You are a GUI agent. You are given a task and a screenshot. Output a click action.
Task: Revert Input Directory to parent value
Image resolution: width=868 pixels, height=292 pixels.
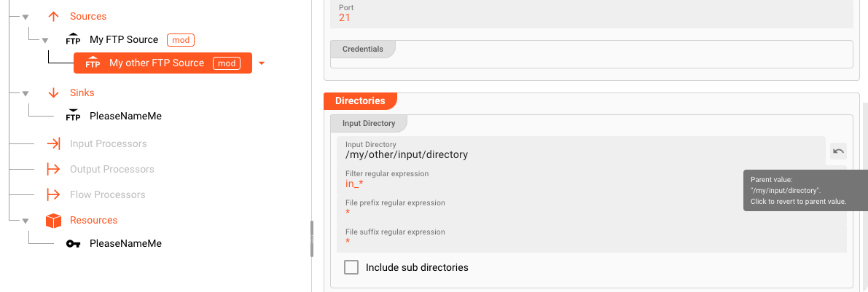[838, 151]
